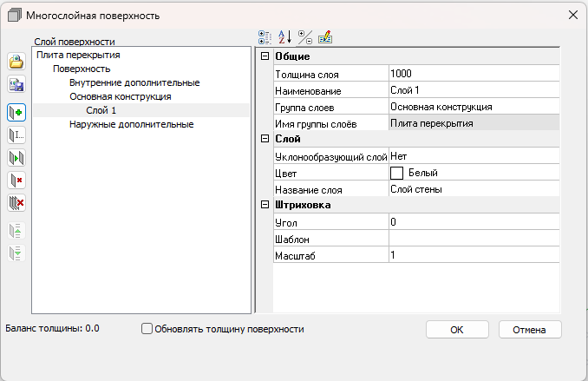Click the white color swatch in 'Цвет' row
The height and width of the screenshot is (381, 588).
(397, 173)
